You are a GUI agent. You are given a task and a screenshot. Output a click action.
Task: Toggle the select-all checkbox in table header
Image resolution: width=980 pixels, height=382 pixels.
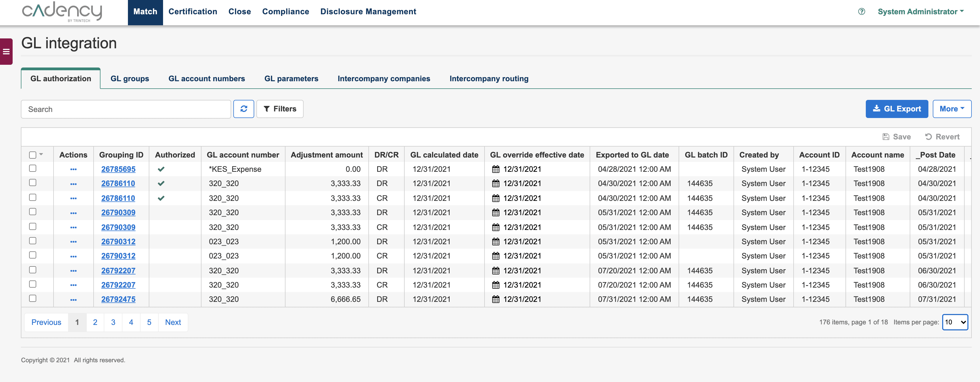point(33,154)
